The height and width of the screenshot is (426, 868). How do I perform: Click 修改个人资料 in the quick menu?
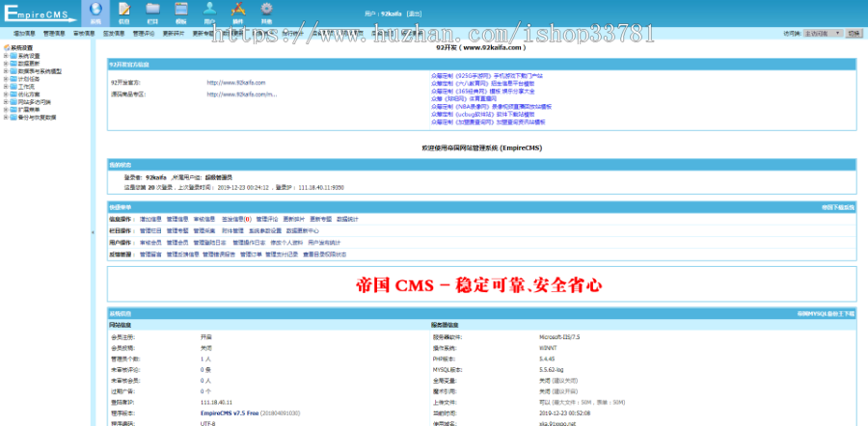click(286, 243)
